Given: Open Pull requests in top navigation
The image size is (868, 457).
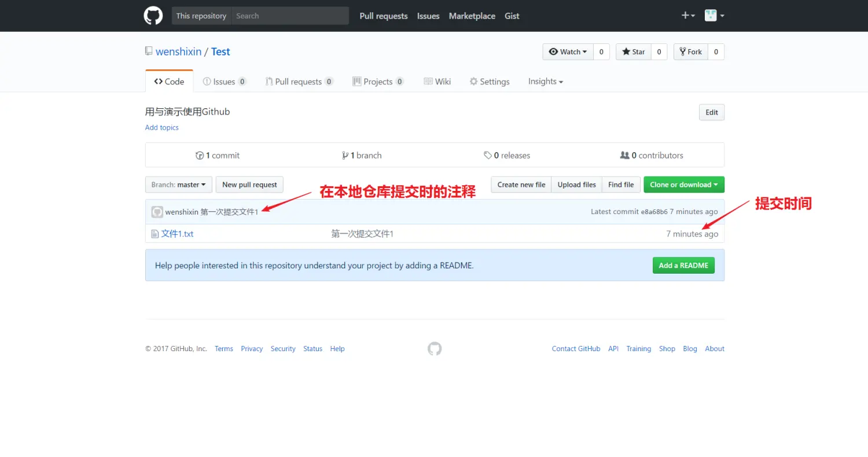Looking at the screenshot, I should [x=384, y=16].
